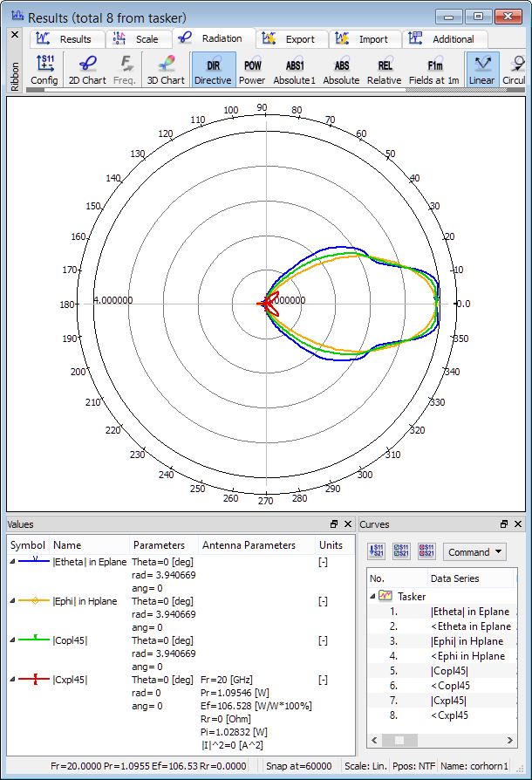Click the red |Cxpl45| curve symbol

click(x=35, y=680)
